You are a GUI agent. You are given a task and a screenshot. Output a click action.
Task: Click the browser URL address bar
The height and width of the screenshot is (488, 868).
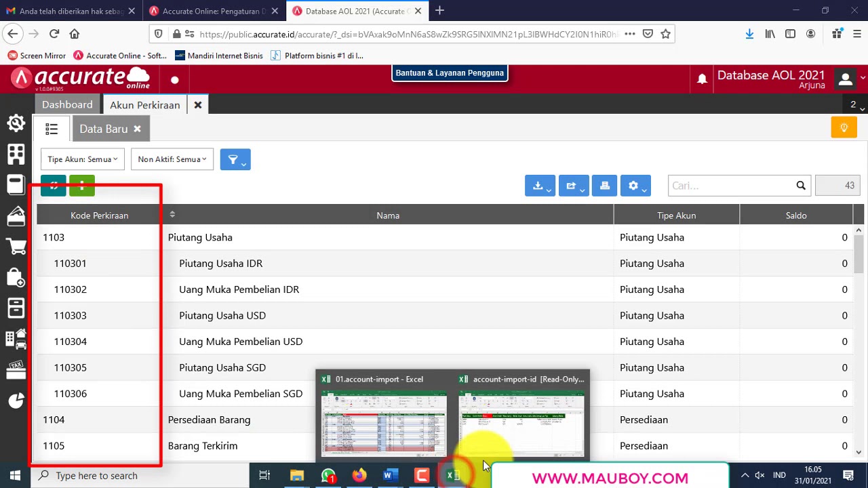(x=408, y=34)
